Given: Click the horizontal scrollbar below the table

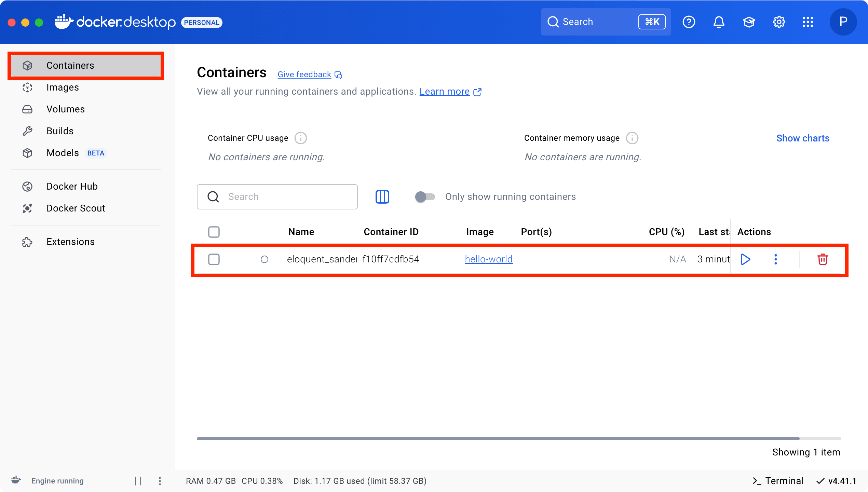Looking at the screenshot, I should tap(498, 438).
